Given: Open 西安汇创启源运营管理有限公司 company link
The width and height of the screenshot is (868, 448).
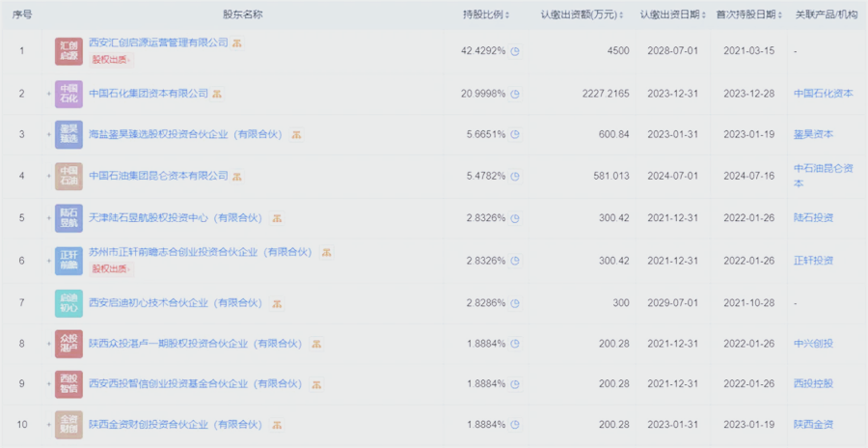Looking at the screenshot, I should coord(158,42).
